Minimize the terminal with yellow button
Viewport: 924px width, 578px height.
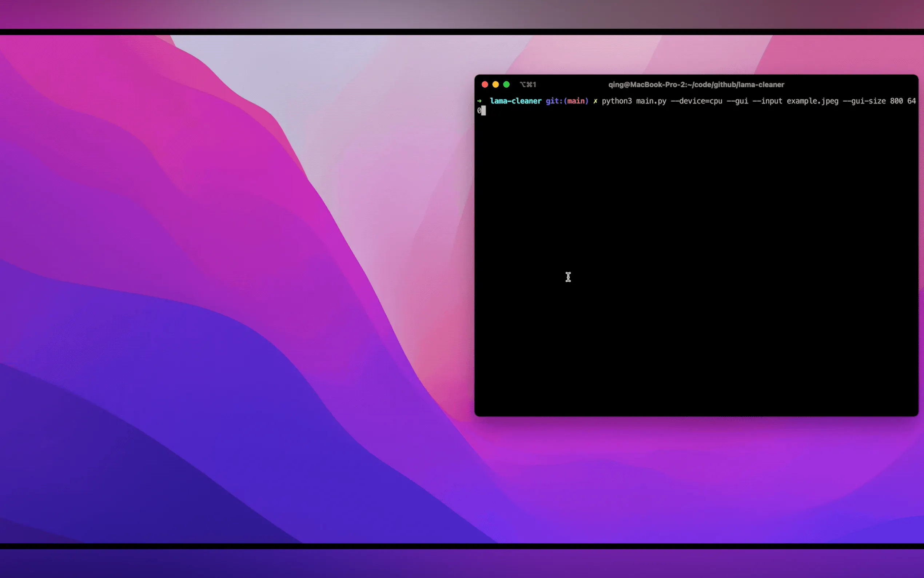click(495, 84)
